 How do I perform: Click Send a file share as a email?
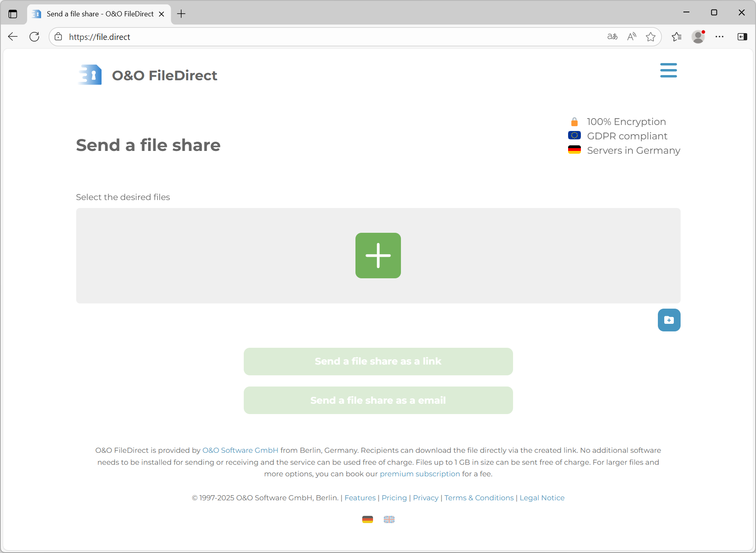pos(378,400)
